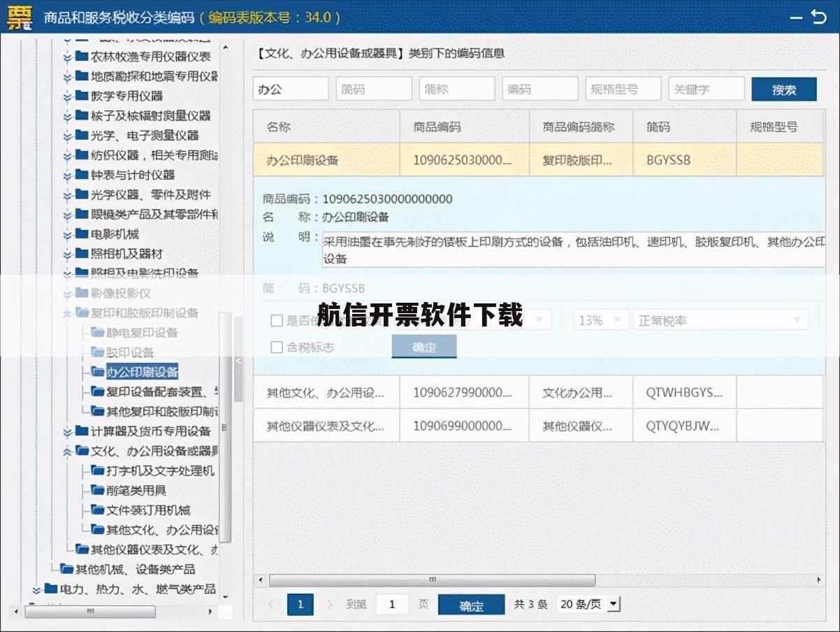The height and width of the screenshot is (632, 840).
Task: Open the 正常税率 dropdown
Action: (720, 320)
